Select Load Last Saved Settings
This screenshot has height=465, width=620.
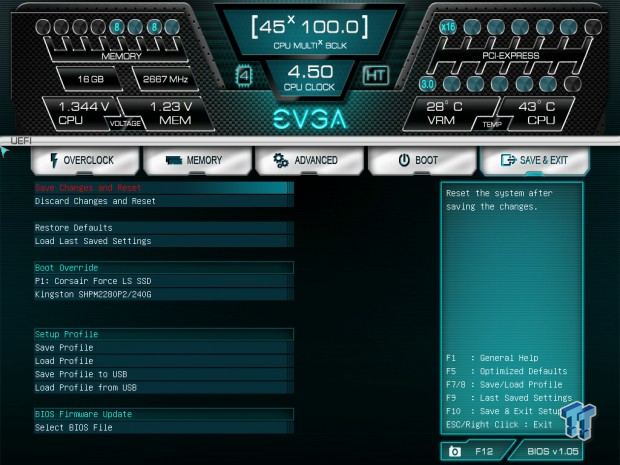click(x=164, y=241)
